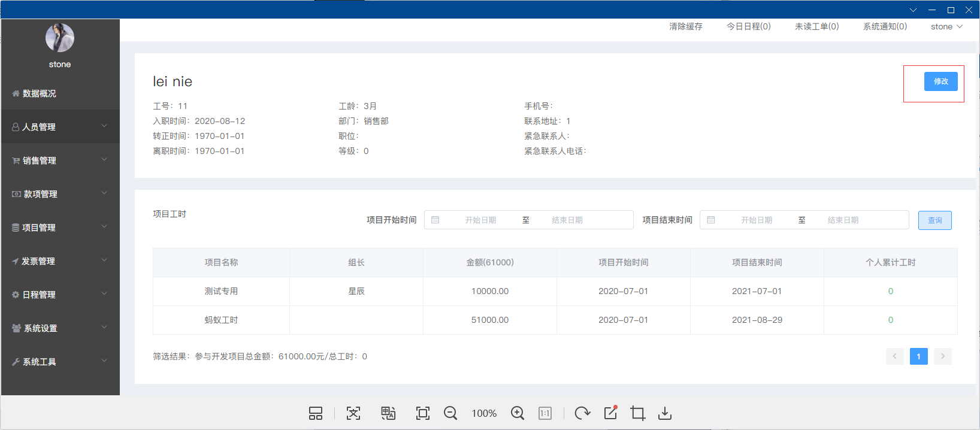980x430 pixels.
Task: Click the 查询 search button
Action: click(x=935, y=220)
